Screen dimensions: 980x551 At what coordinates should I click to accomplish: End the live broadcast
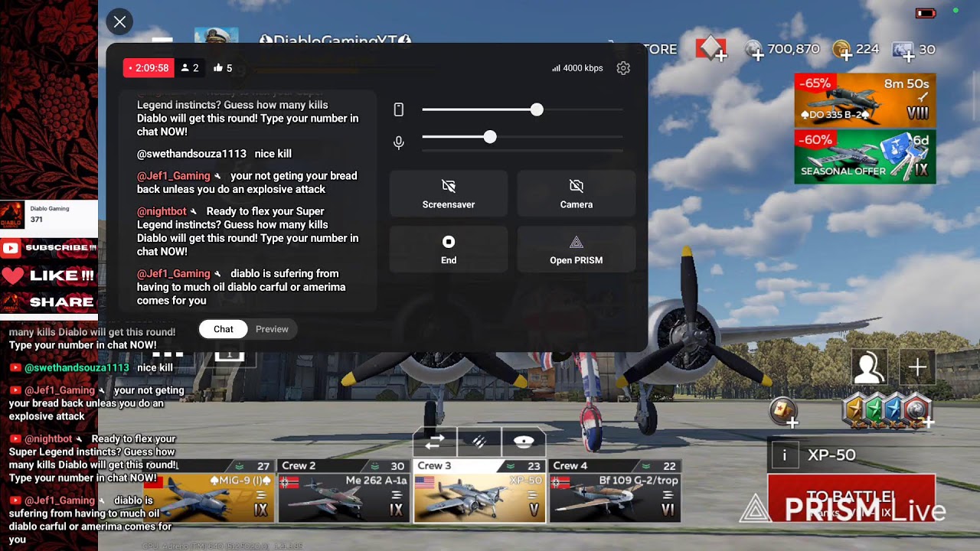click(x=449, y=249)
